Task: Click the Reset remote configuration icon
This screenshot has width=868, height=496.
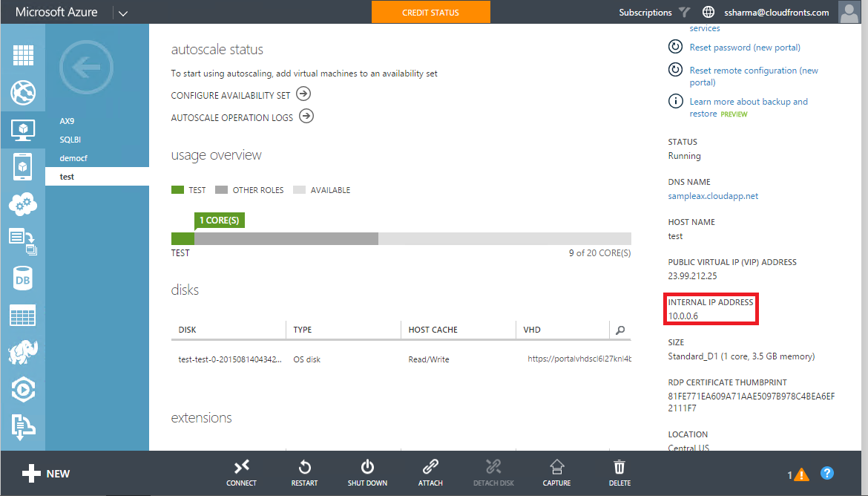Action: 675,69
